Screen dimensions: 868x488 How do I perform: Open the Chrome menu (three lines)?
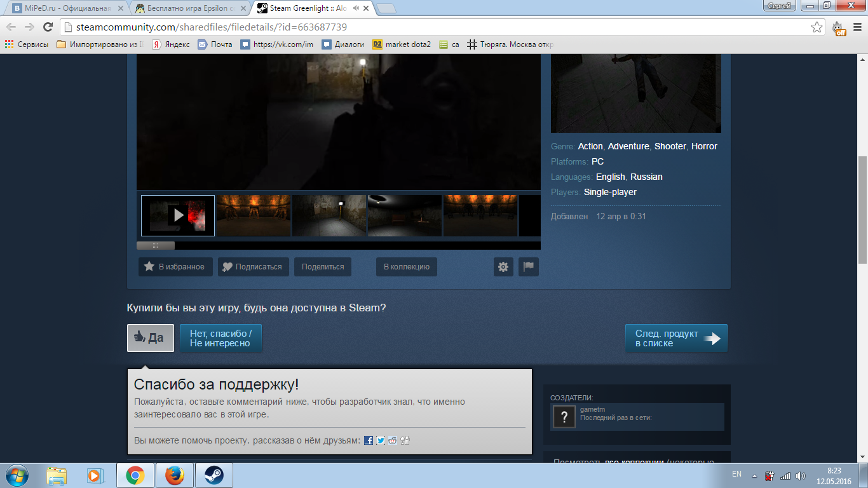(x=857, y=27)
